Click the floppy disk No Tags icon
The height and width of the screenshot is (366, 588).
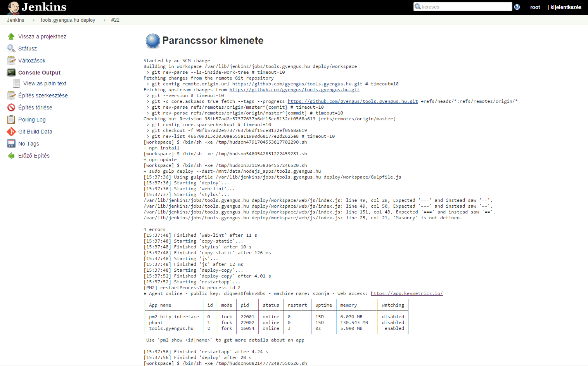(x=11, y=144)
